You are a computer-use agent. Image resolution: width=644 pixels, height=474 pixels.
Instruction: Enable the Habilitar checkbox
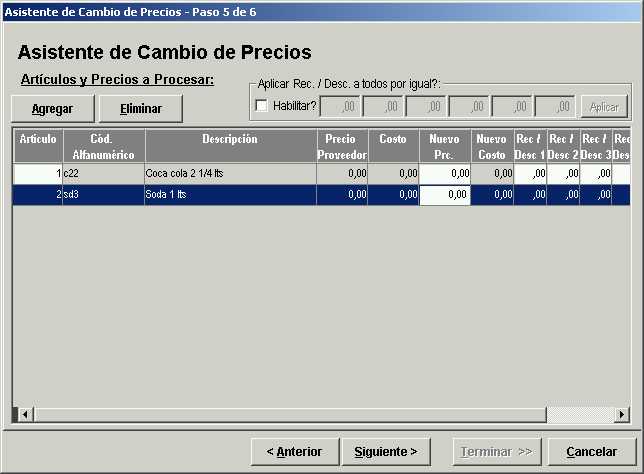click(x=262, y=106)
